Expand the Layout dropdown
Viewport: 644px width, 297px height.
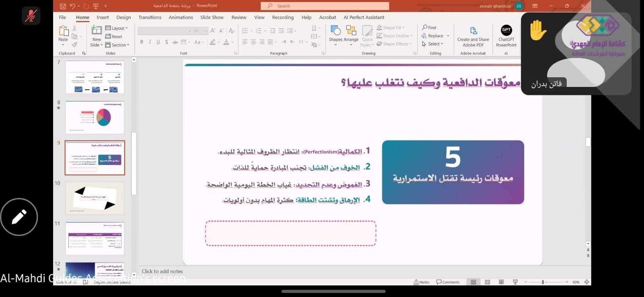coord(117,28)
